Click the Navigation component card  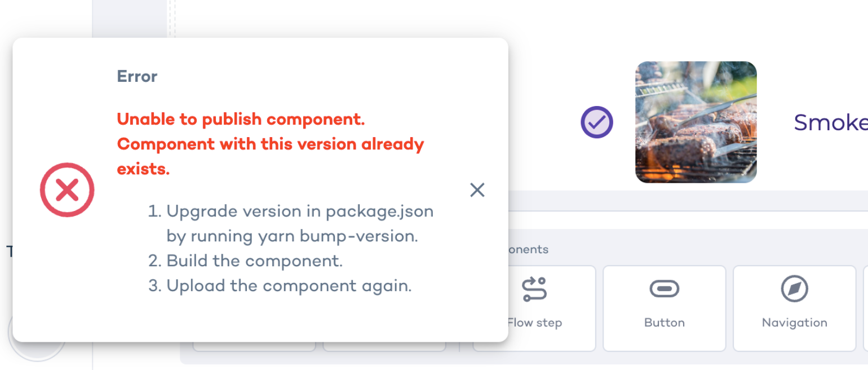coord(794,308)
